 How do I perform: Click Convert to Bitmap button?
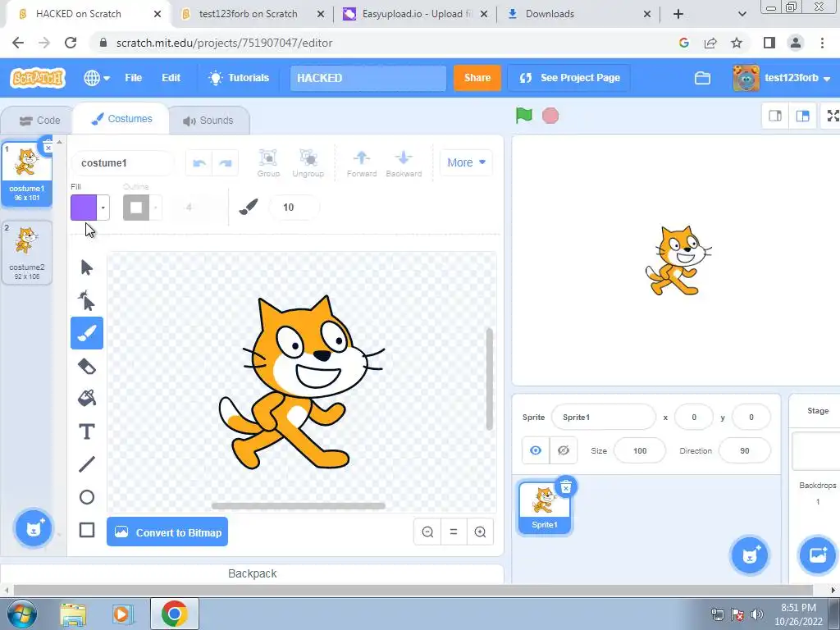(x=167, y=532)
